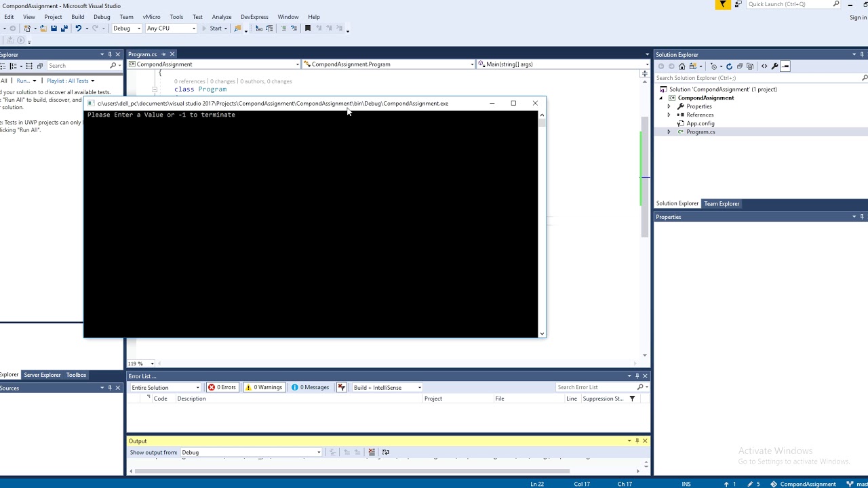Toggle IntelliSense error filter icon in Error List
Viewport: 868px width, 488px height.
pyautogui.click(x=342, y=388)
